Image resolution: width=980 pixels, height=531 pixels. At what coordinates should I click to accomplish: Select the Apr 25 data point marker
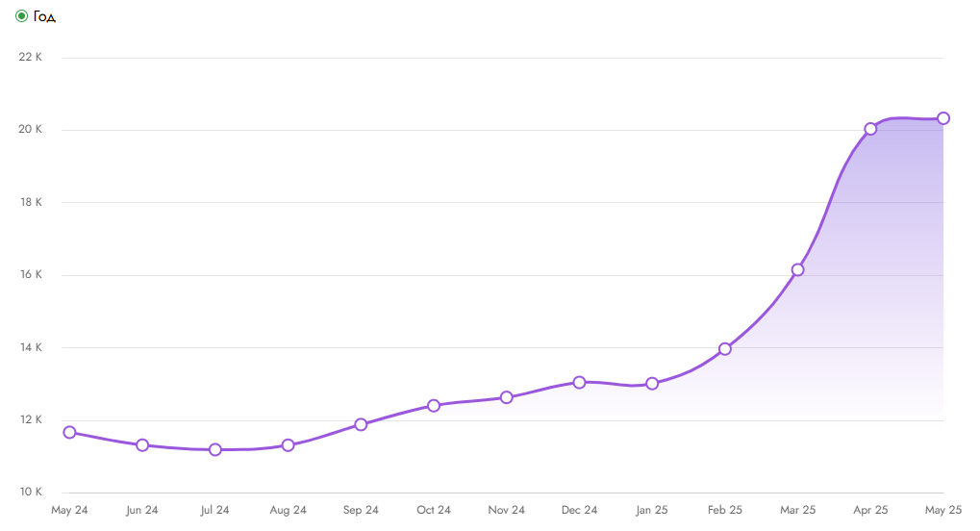click(x=870, y=129)
